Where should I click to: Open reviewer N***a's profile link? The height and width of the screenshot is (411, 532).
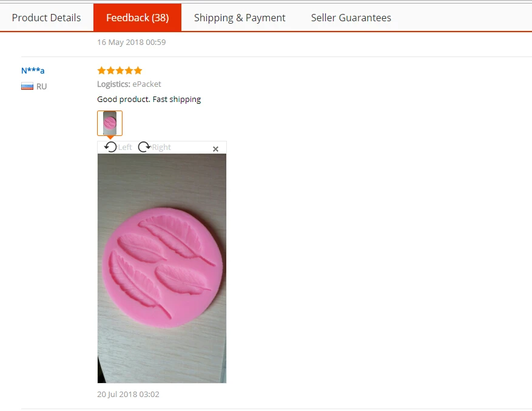pyautogui.click(x=33, y=70)
